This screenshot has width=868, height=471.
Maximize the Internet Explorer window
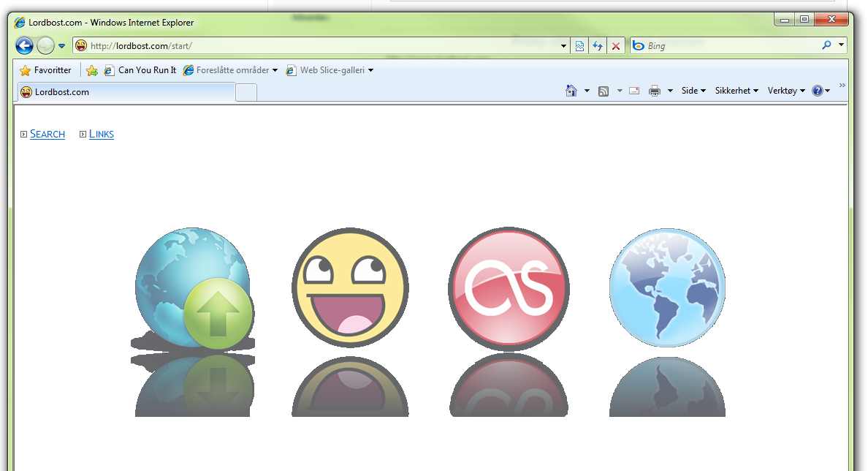click(804, 20)
